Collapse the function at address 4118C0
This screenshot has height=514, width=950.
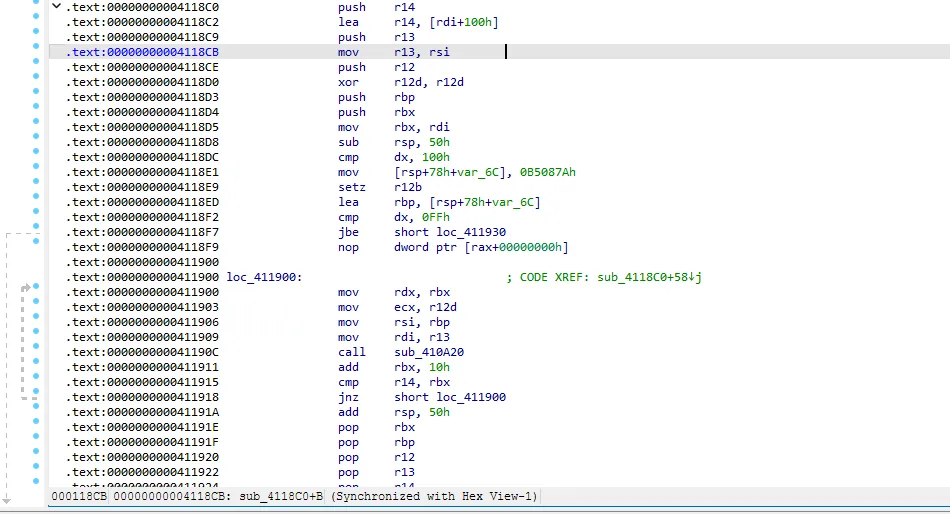click(x=56, y=7)
